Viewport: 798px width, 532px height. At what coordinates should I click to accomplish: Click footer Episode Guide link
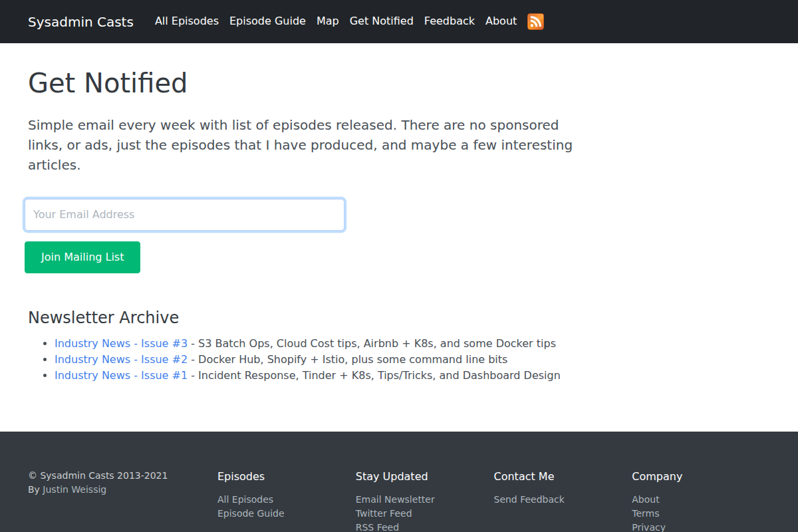251,513
